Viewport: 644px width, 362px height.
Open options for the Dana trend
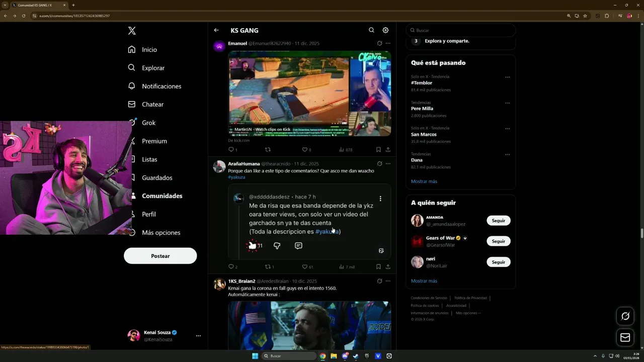[507, 154]
